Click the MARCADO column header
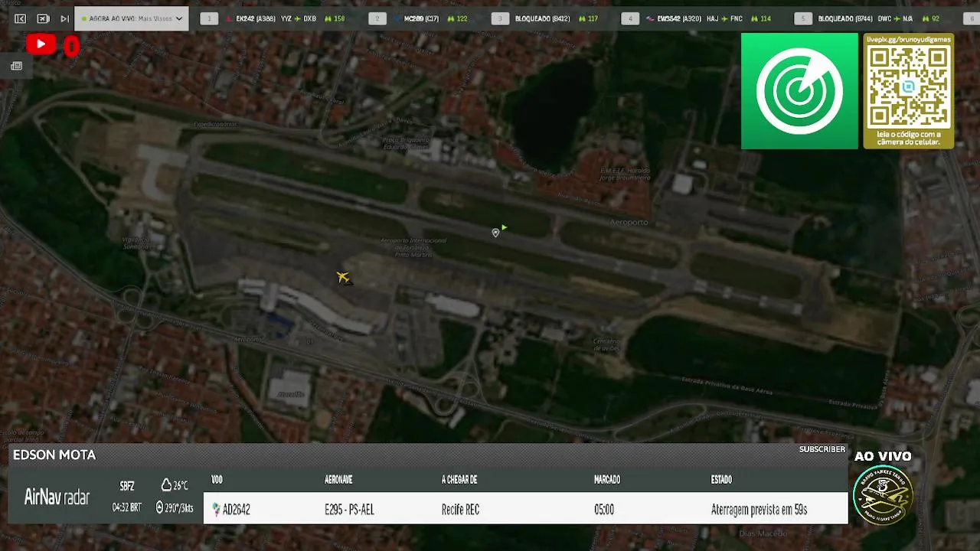This screenshot has height=551, width=980. [607, 480]
